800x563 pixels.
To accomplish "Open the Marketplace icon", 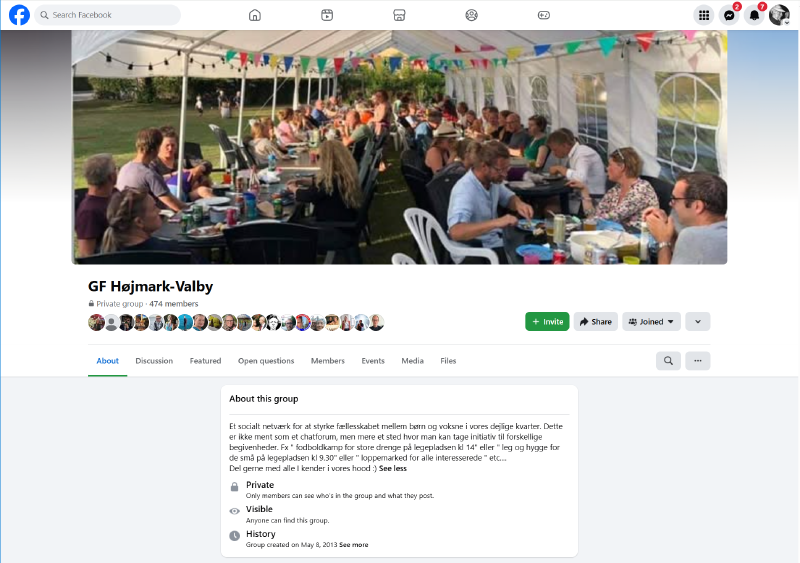I will (x=399, y=15).
